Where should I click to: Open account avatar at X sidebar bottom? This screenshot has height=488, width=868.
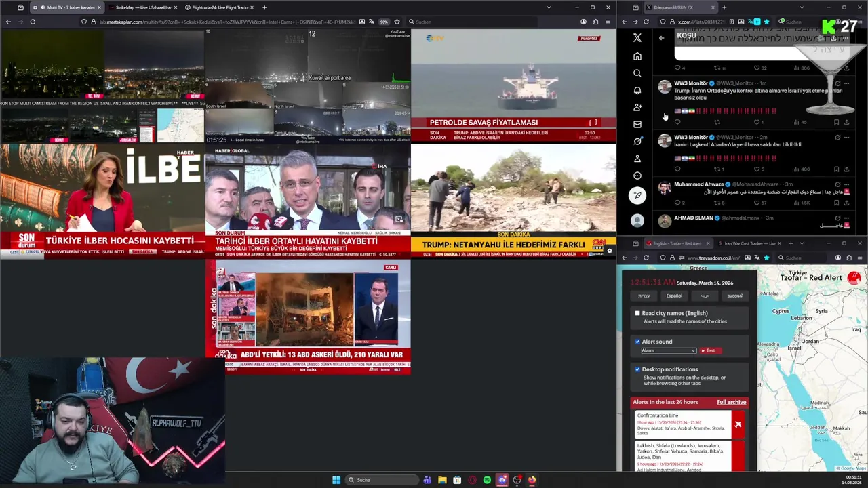[x=637, y=220]
